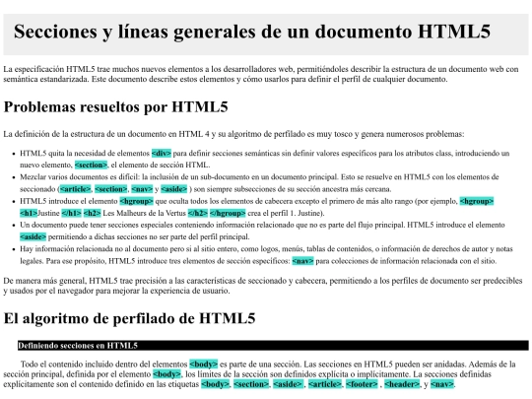Click the black bar heading 'Definiendo secciones en HTML5'

pyautogui.click(x=273, y=346)
